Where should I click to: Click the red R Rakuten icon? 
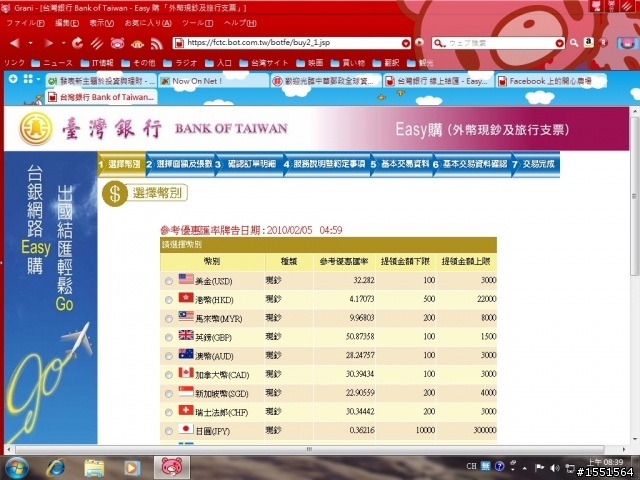coord(603,42)
